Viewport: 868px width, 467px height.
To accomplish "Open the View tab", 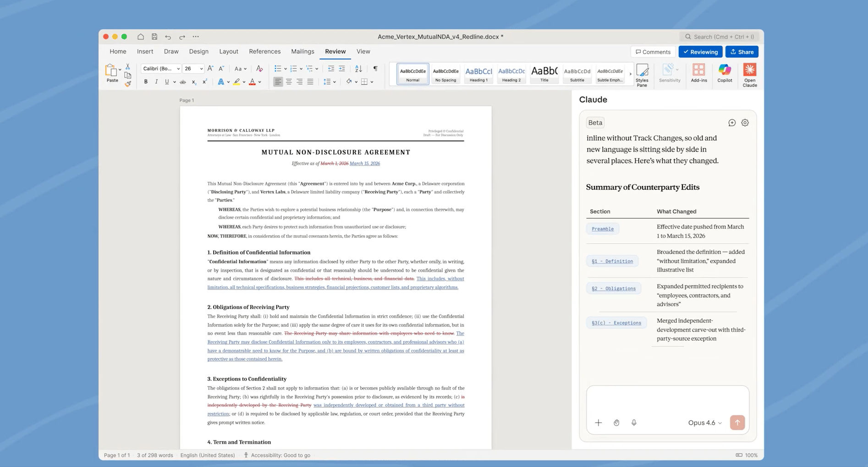I will point(363,51).
